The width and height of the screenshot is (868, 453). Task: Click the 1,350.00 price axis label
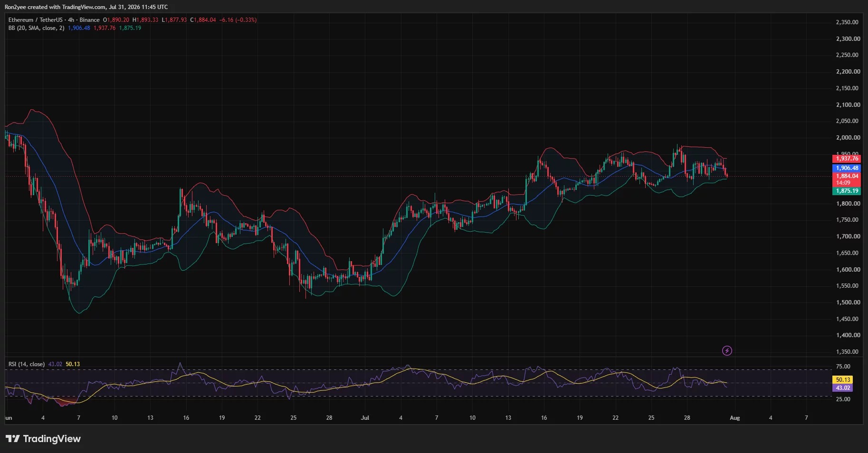[848, 352]
